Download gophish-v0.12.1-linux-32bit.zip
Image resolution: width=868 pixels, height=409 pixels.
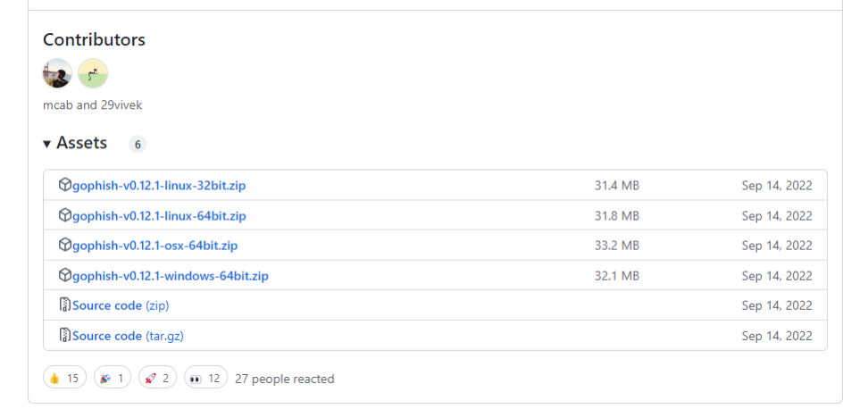point(159,186)
